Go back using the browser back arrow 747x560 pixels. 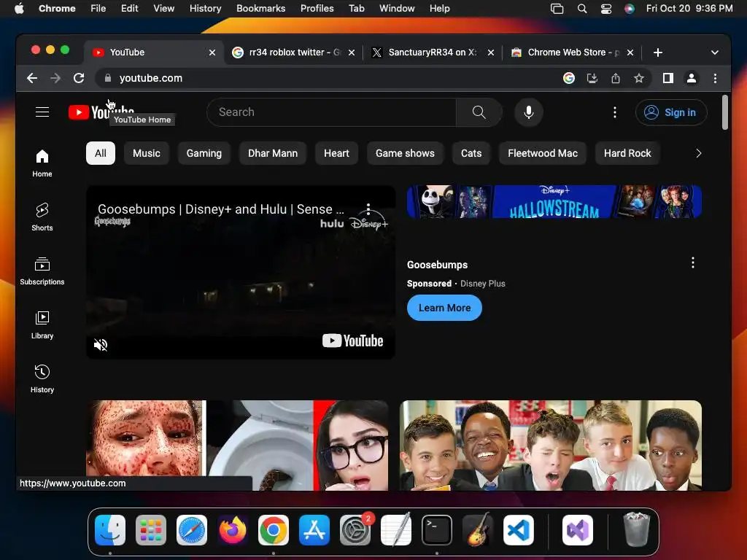point(32,78)
